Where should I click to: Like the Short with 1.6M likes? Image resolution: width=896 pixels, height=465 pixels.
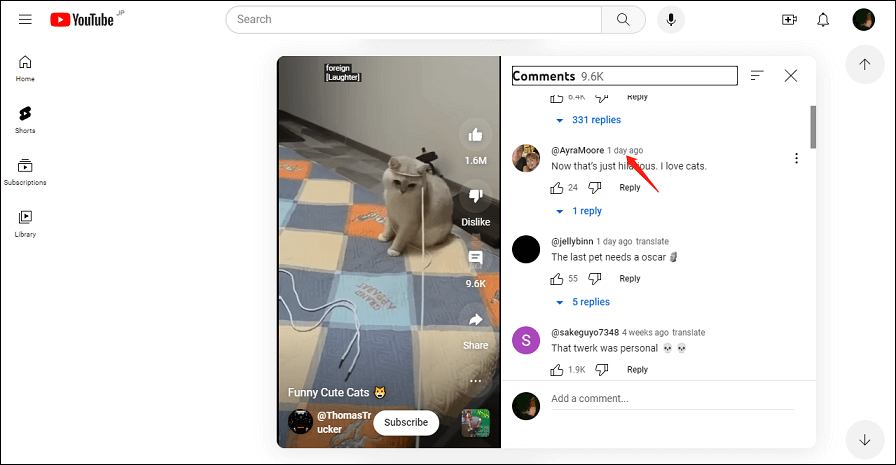tap(476, 134)
